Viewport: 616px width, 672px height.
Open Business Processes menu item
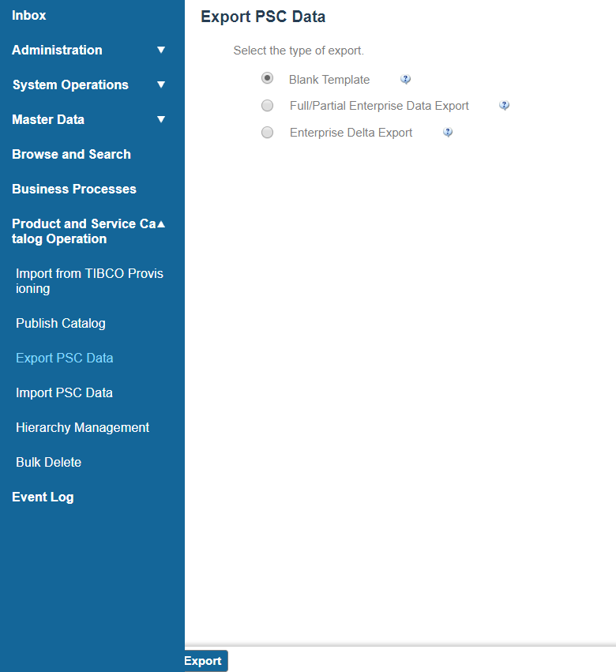[74, 189]
